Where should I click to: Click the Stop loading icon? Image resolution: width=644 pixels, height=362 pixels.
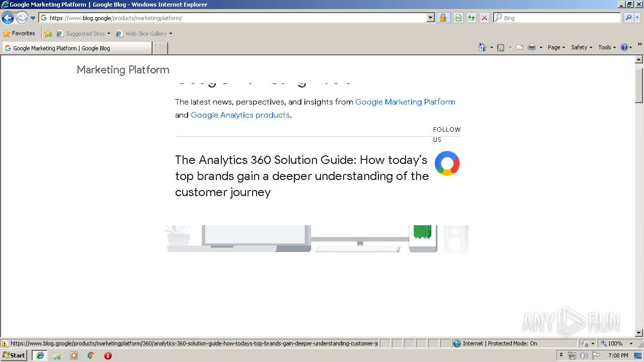(484, 18)
